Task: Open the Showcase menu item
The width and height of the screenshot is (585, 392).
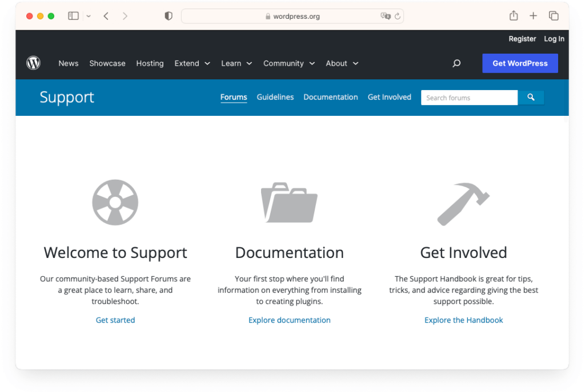Action: pos(107,63)
